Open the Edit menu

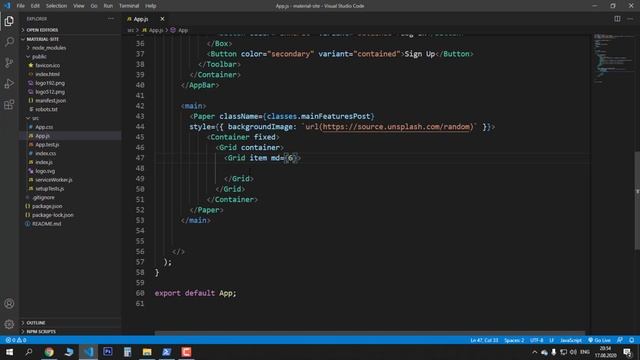pos(35,6)
